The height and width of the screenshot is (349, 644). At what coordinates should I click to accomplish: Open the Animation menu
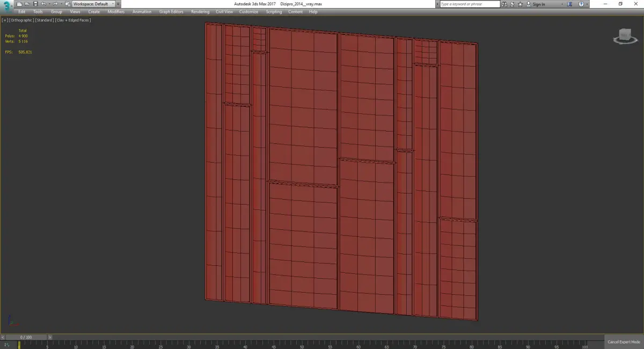(142, 11)
